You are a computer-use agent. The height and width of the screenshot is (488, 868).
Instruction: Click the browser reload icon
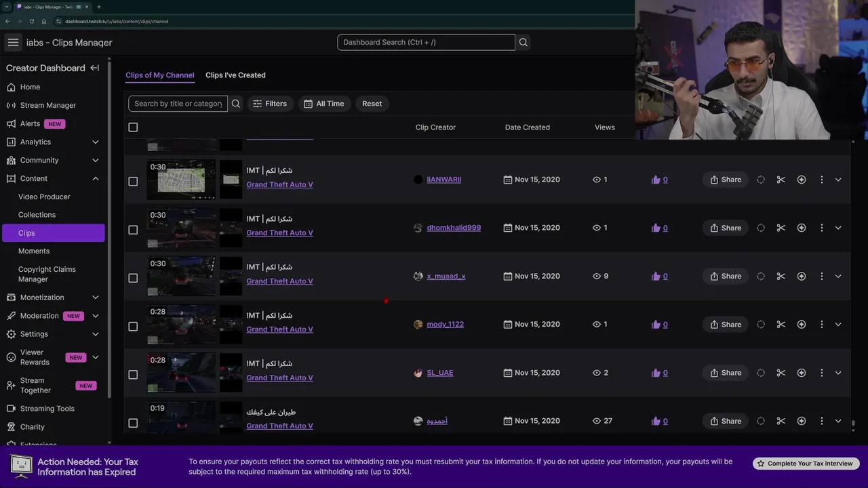click(x=32, y=21)
